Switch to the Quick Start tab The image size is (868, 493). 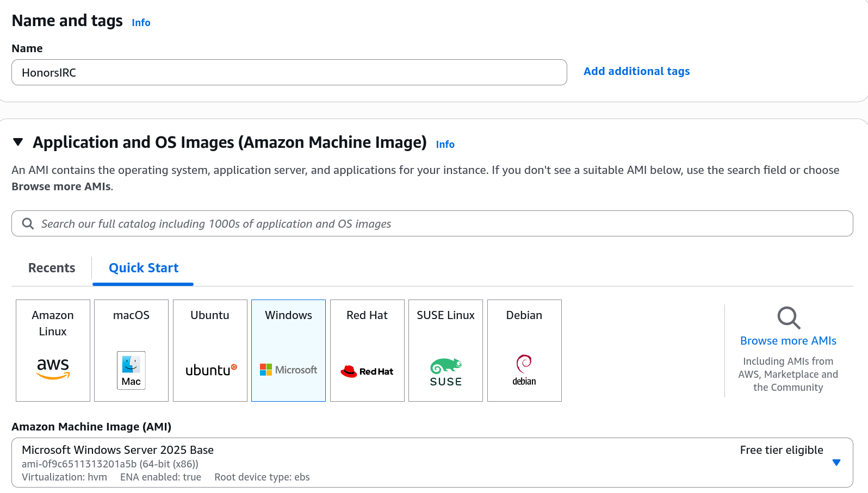coord(144,268)
